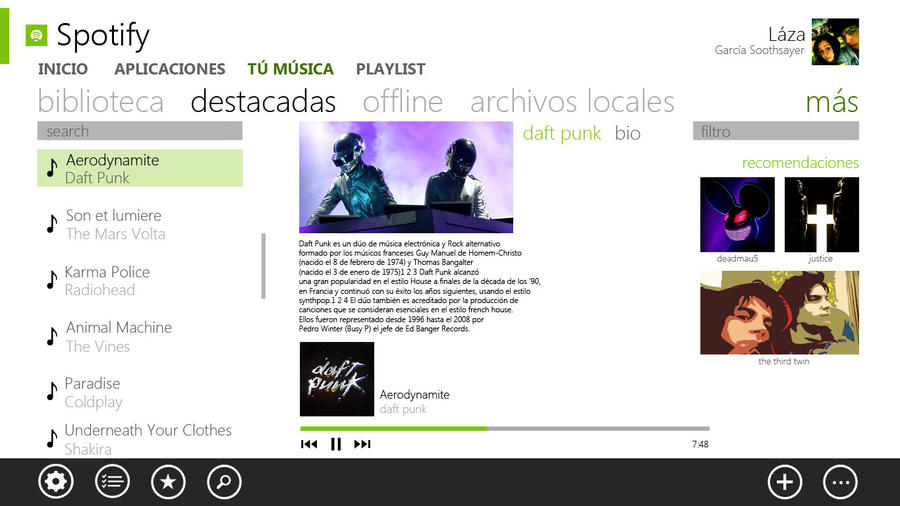900x506 pixels.
Task: Skip to previous track
Action: pos(309,444)
